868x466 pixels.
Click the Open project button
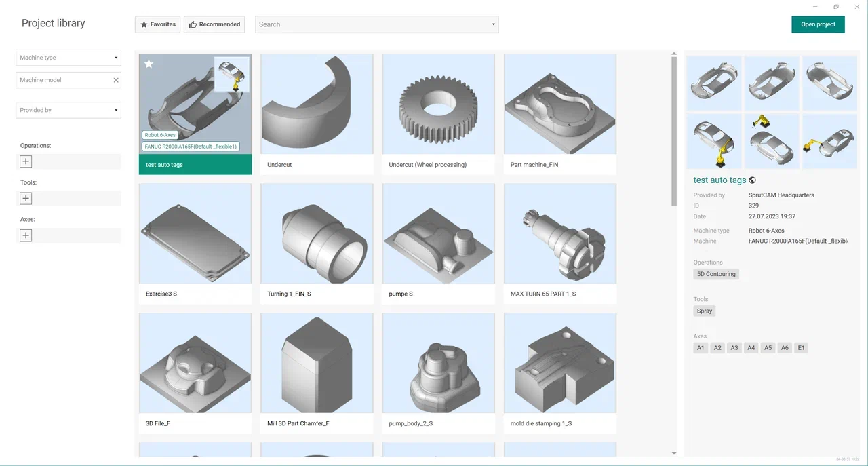pyautogui.click(x=818, y=24)
